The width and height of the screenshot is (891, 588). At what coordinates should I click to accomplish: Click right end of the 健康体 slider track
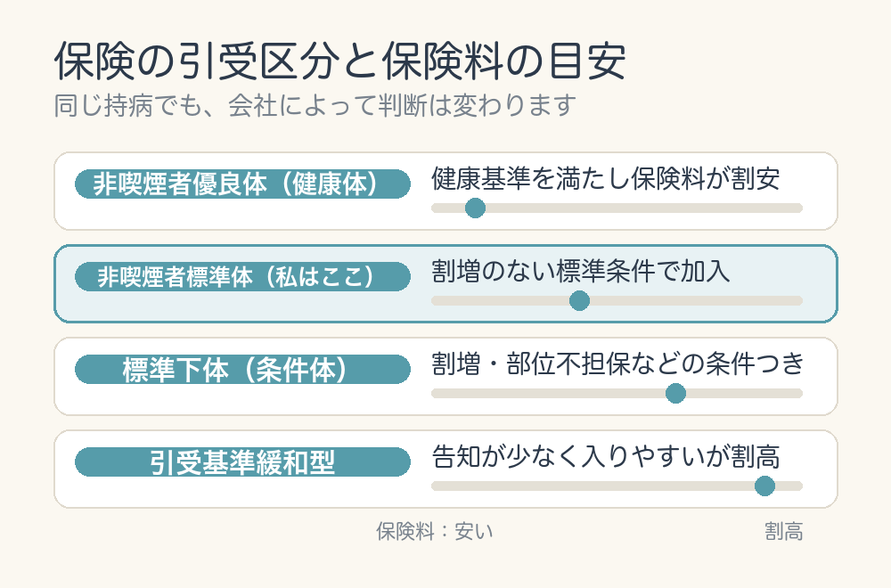[x=797, y=208]
